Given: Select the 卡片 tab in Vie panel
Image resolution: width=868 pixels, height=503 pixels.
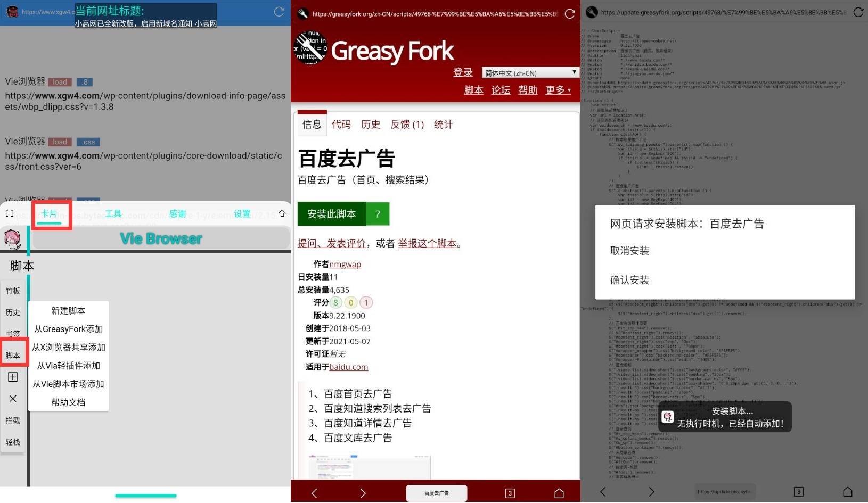Looking at the screenshot, I should point(49,214).
